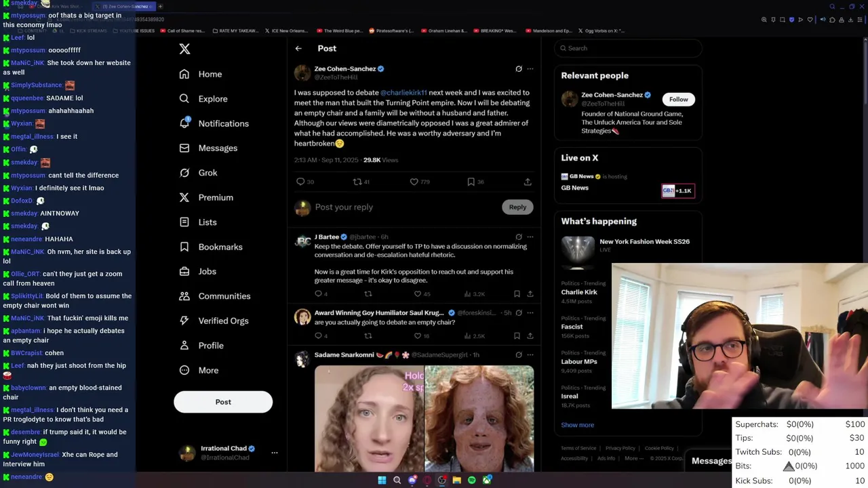Open the @charliekirk11 mention link
Screen dimensions: 868x488
click(x=403, y=93)
